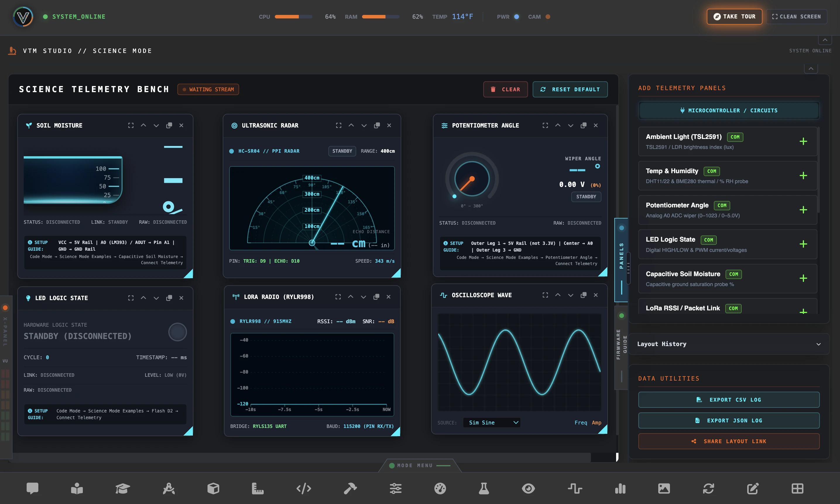Switch to code mode icon
The image size is (840, 504).
[304, 488]
